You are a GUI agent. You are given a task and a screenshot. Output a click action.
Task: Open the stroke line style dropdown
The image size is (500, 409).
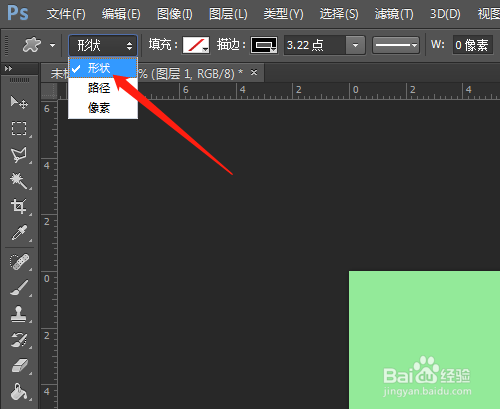(396, 45)
